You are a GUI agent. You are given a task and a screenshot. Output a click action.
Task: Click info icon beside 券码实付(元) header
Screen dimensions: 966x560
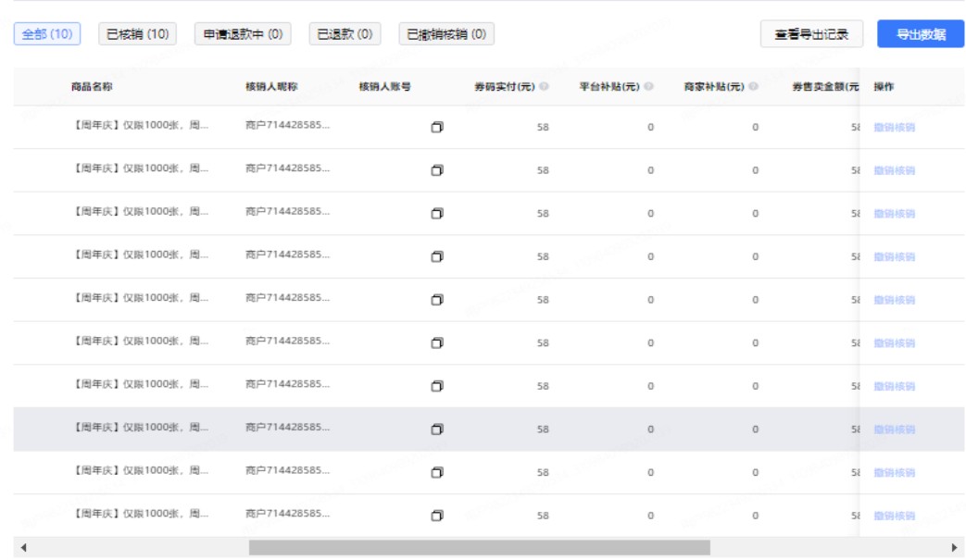[x=544, y=87]
